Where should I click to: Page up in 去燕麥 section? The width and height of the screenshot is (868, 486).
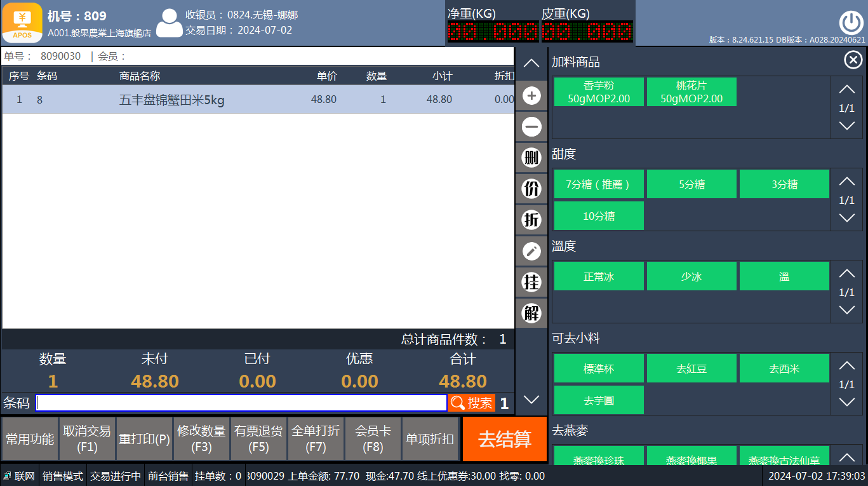[x=847, y=457]
